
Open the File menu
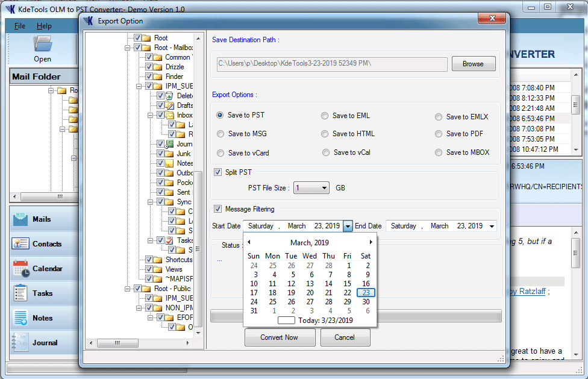[x=20, y=26]
